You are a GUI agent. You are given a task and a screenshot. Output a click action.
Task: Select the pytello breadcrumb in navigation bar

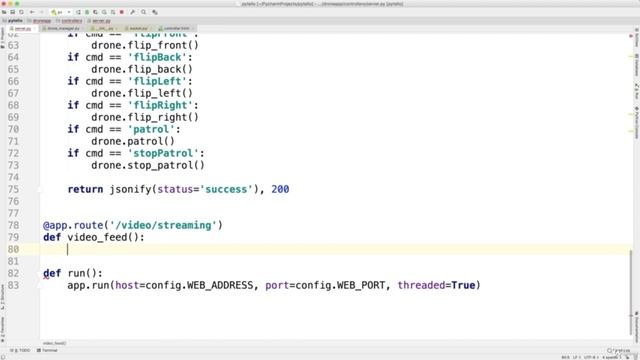[13, 20]
